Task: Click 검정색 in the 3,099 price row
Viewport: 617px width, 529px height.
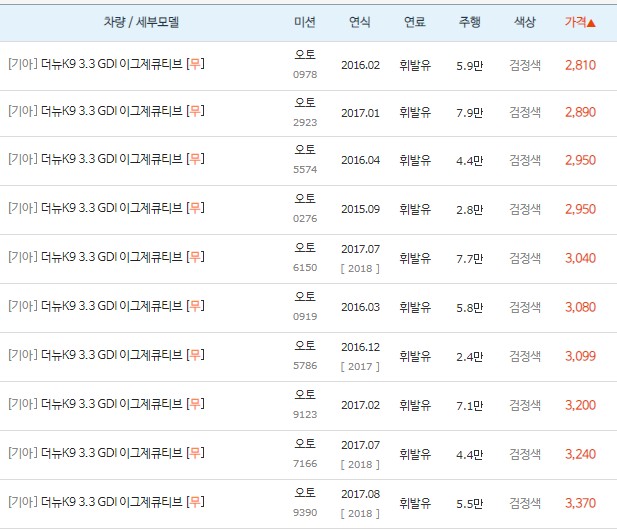Action: coord(525,356)
